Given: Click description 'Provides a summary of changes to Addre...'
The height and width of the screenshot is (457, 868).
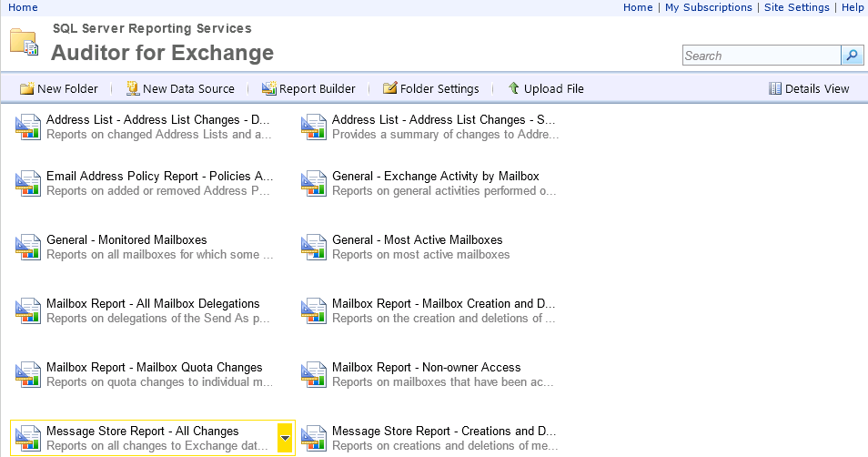Looking at the screenshot, I should [x=446, y=135].
